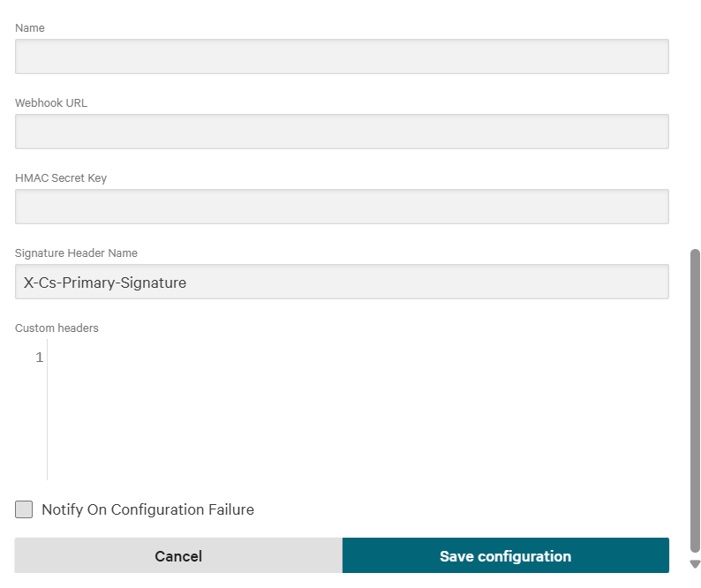Click line number 1 in editor gutter
This screenshot has width=701, height=588.
(x=40, y=358)
